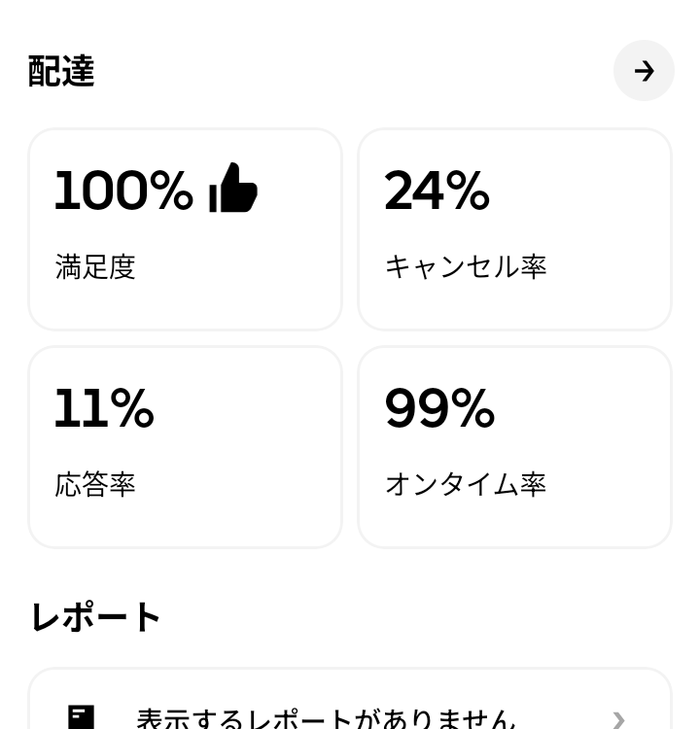Select the 24% cancellation value
This screenshot has height=729, width=700.
tap(437, 191)
